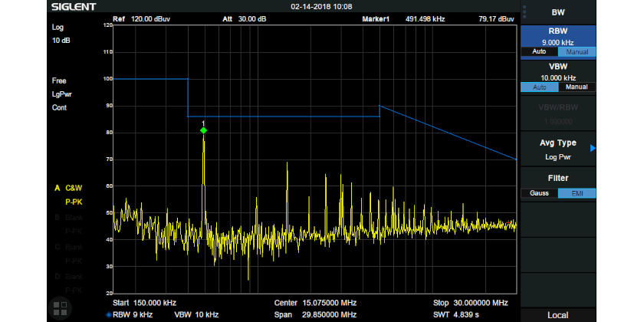The height and width of the screenshot is (322, 644).
Task: Click the three-dot handle above the BW menu
Action: tap(524, 10)
